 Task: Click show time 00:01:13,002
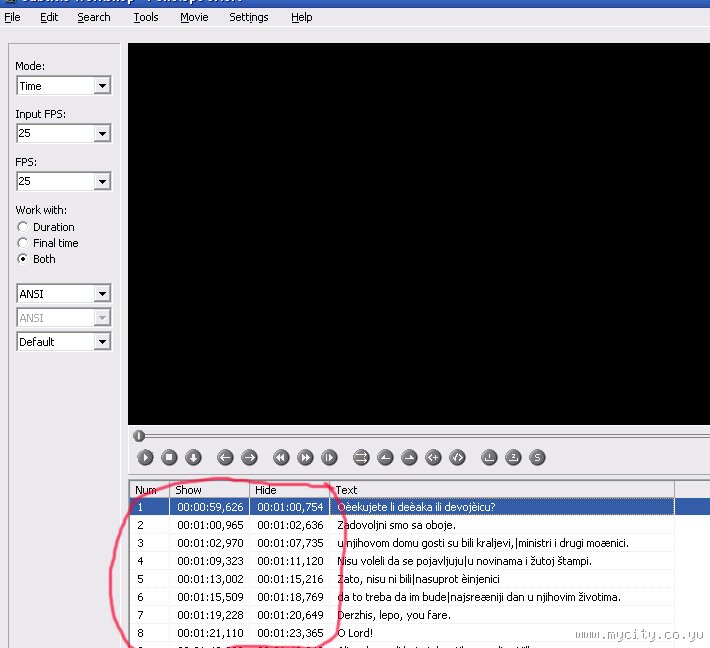[210, 579]
